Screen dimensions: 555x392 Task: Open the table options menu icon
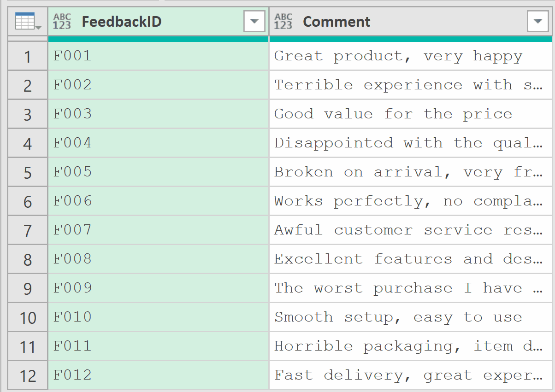coord(28,22)
